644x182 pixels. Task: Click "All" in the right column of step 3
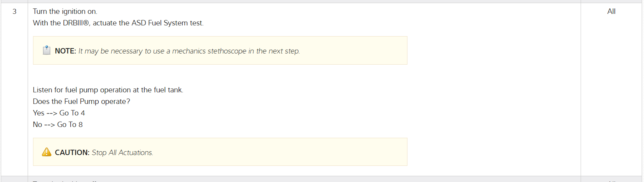tap(611, 12)
